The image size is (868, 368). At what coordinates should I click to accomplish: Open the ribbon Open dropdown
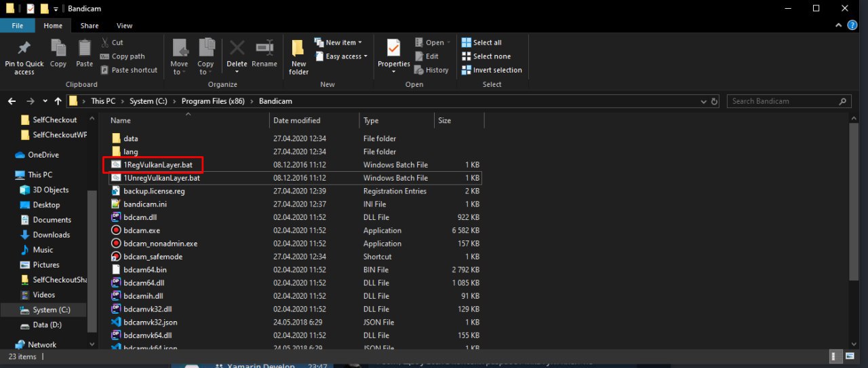433,42
